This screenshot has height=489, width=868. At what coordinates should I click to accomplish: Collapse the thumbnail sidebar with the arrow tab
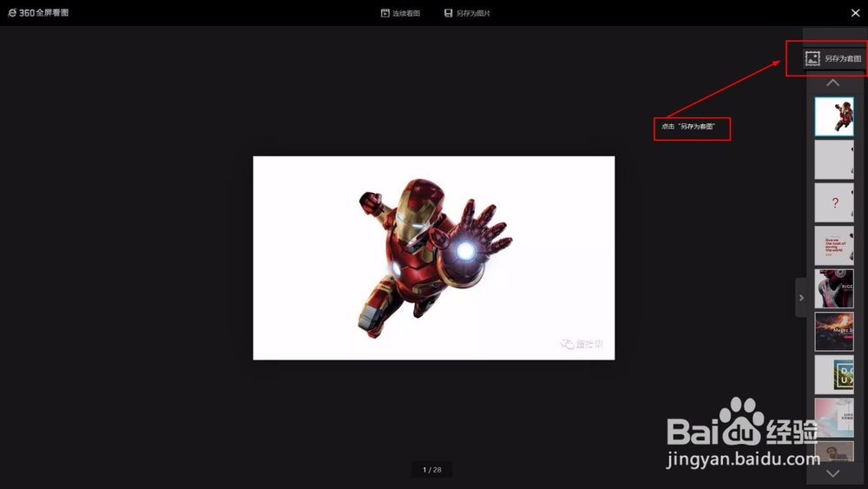coord(801,297)
